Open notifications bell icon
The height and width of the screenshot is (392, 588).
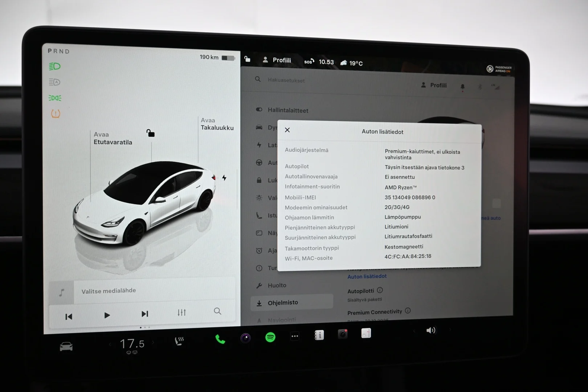coord(462,87)
